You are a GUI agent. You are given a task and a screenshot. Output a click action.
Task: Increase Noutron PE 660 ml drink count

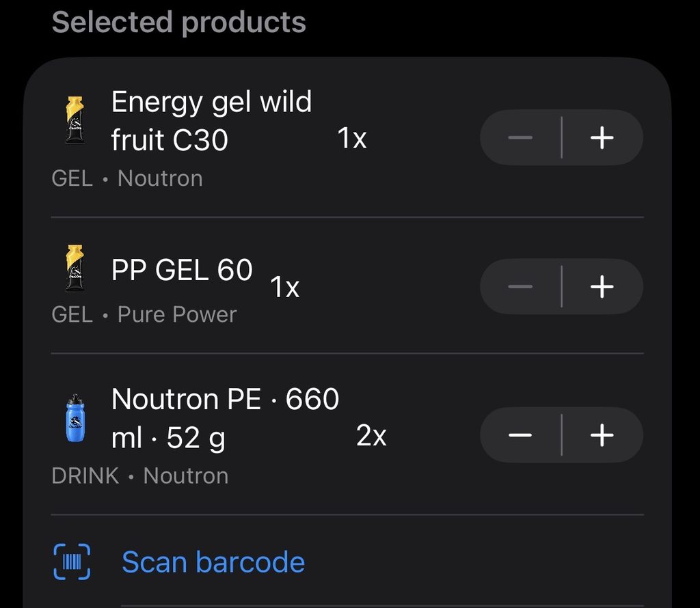[602, 435]
